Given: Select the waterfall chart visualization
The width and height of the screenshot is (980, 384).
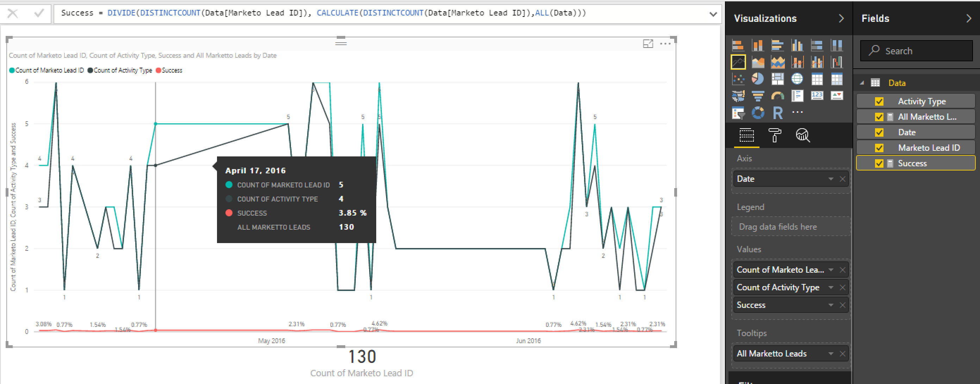Looking at the screenshot, I should 837,62.
